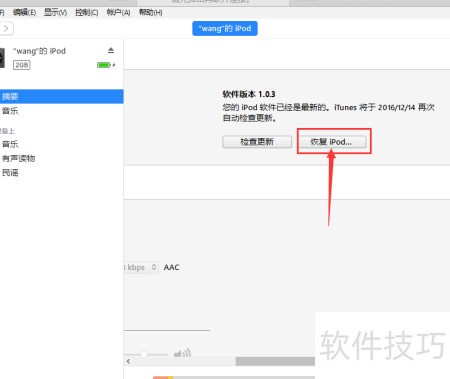This screenshot has width=450, height=379.
Task: Select 摘要 in the sidebar
Action: [x=62, y=96]
